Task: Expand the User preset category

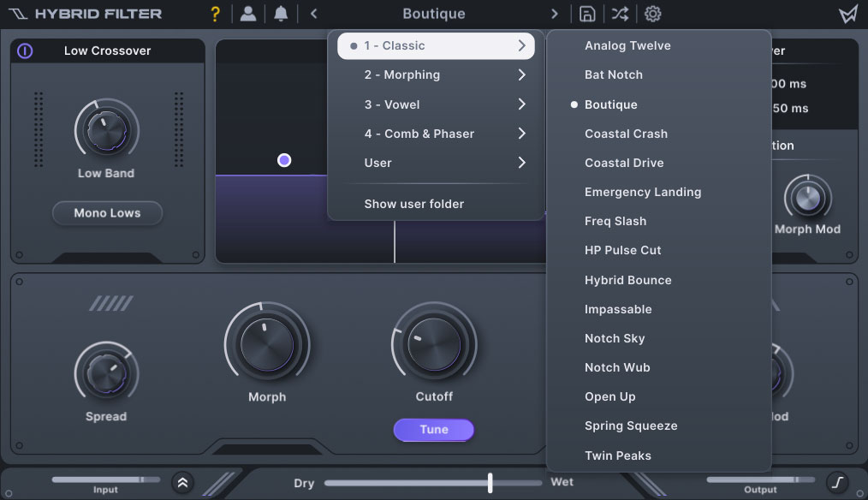Action: tap(436, 163)
